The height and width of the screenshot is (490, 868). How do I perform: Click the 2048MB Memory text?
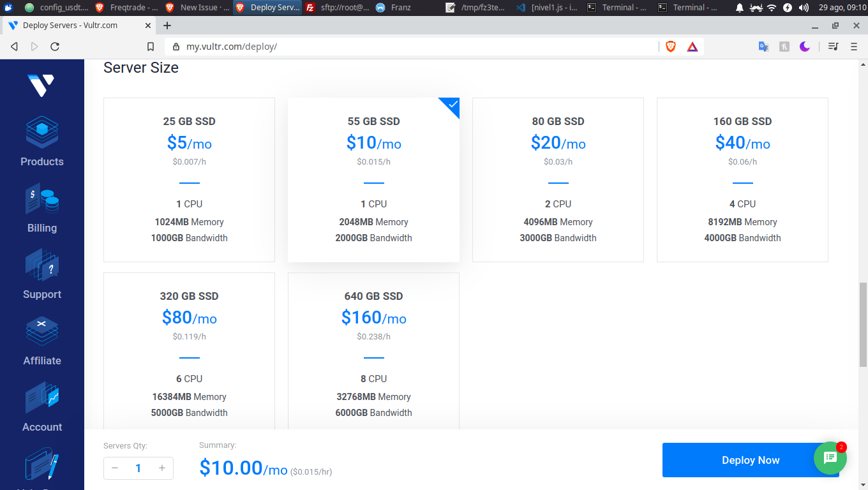(373, 222)
